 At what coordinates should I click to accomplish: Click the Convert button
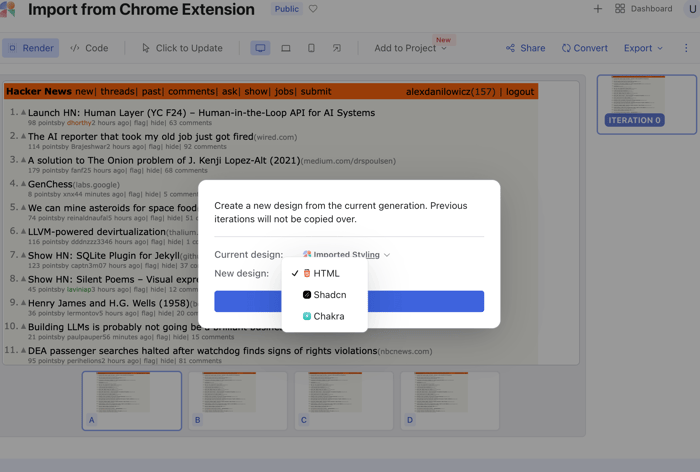[x=585, y=48]
